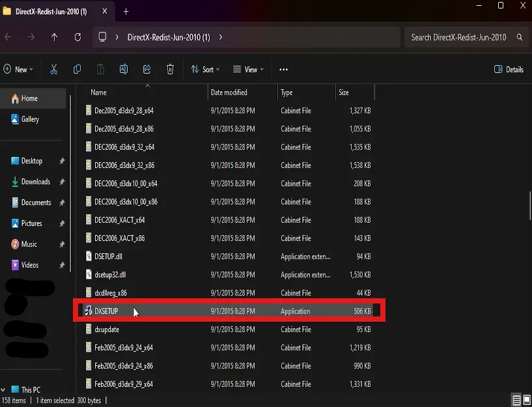532x407 pixels.
Task: Open the Sort dropdown menu
Action: 205,70
